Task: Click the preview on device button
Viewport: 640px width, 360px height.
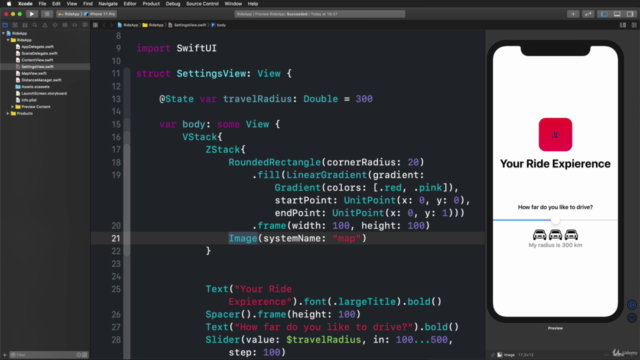Action: [x=632, y=318]
